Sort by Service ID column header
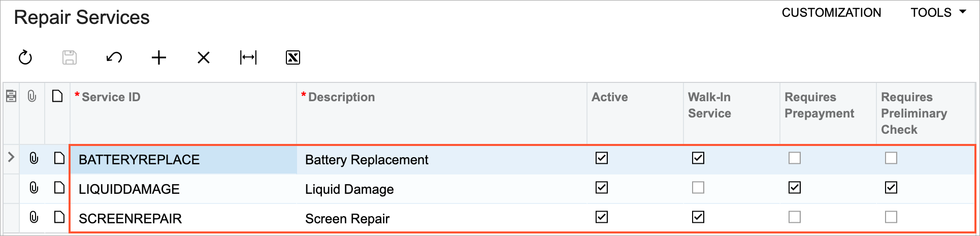 point(111,97)
